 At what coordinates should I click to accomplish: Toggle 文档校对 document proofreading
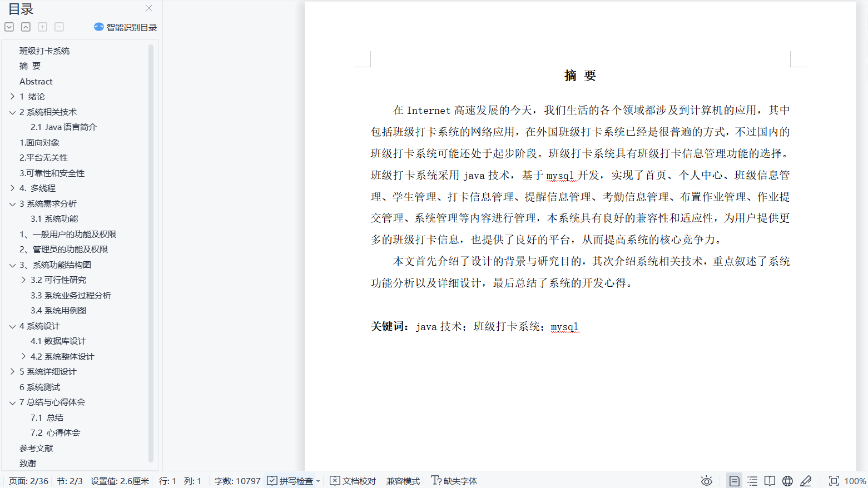(353, 481)
